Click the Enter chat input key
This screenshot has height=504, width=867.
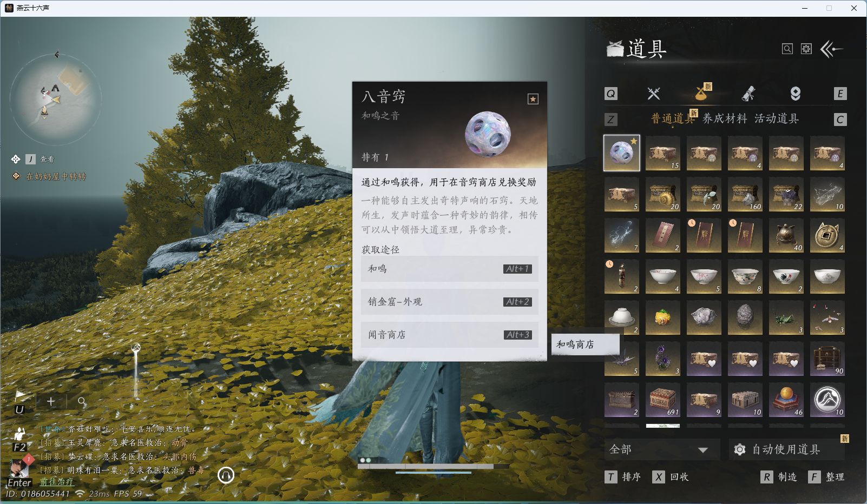[19, 483]
